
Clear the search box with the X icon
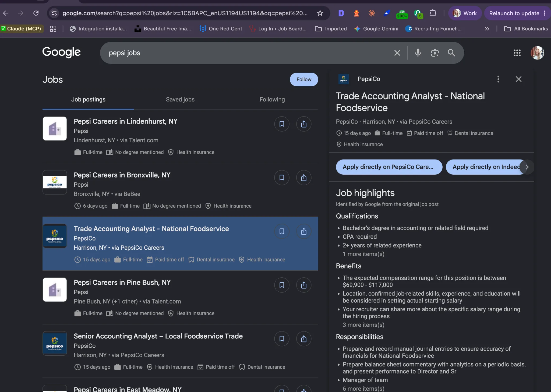coord(397,53)
